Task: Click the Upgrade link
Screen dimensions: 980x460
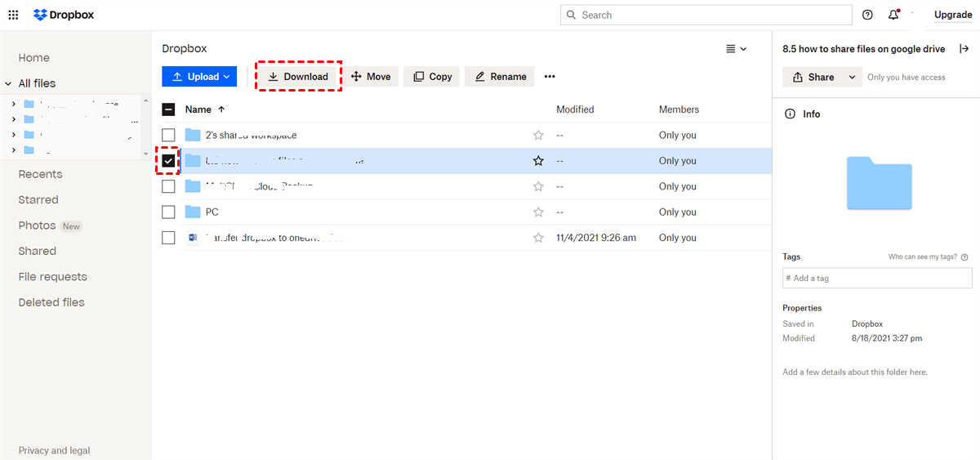Action: 953,15
